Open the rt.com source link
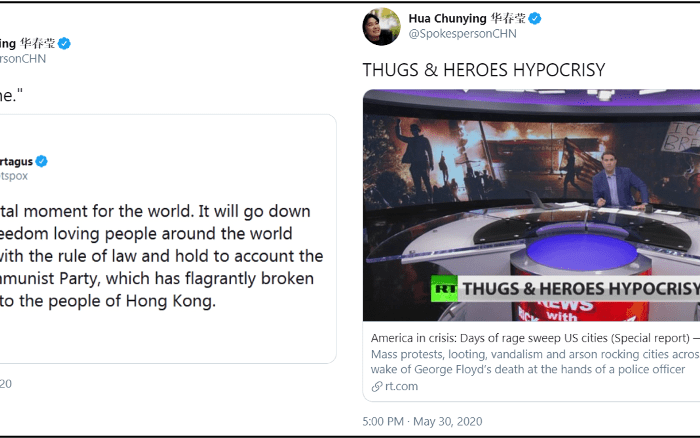 point(401,386)
